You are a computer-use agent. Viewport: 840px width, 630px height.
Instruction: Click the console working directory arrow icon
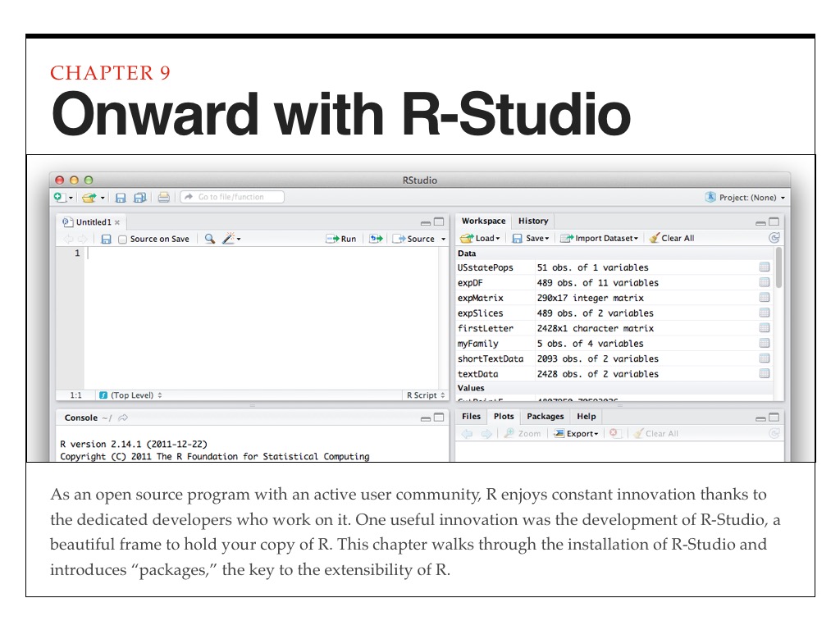pos(123,418)
